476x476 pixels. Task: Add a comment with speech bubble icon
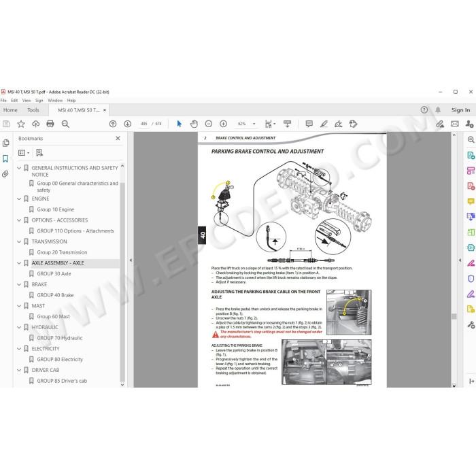coord(309,124)
